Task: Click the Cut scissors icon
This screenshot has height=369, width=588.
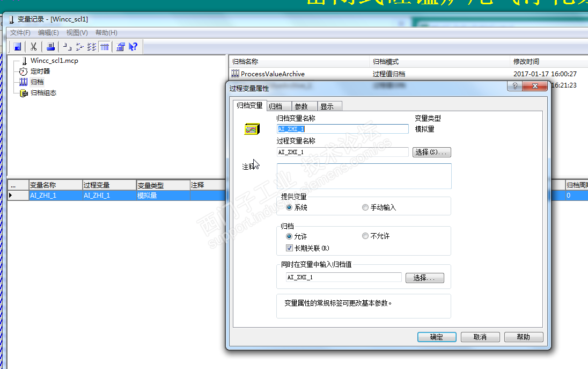Action: tap(33, 47)
